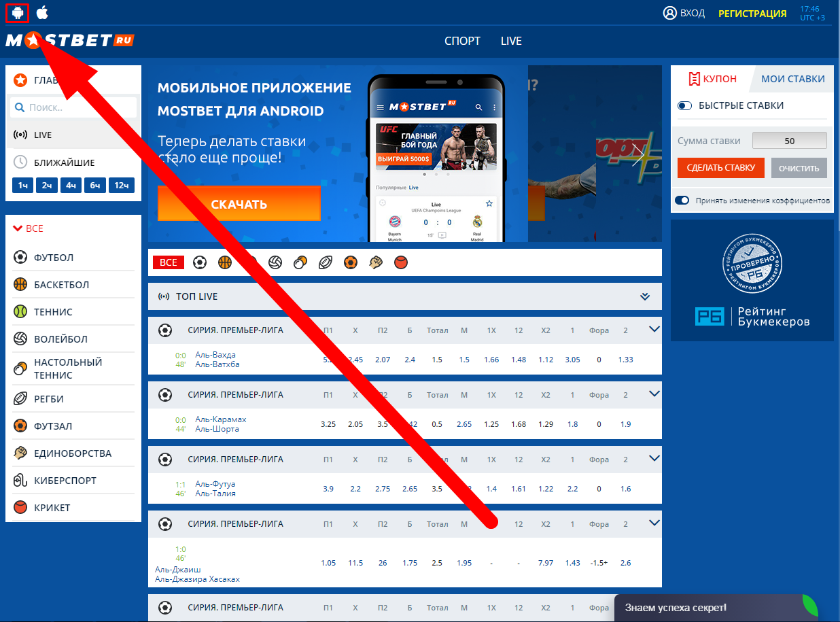840x622 pixels.
Task: Expand Аль-Вахда vs Аль-Ватхба match chevron
Action: coord(654,330)
